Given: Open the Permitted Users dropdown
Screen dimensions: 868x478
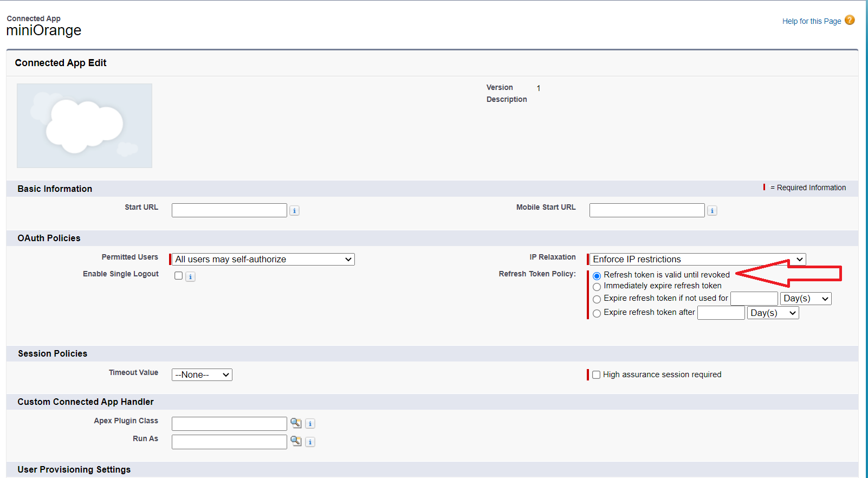Looking at the screenshot, I should coord(263,260).
